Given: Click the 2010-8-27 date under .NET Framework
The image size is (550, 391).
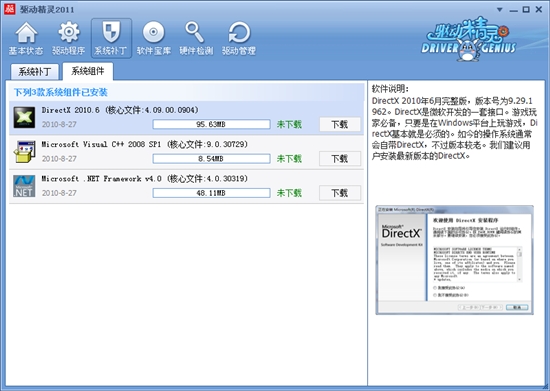Looking at the screenshot, I should click(x=59, y=193).
